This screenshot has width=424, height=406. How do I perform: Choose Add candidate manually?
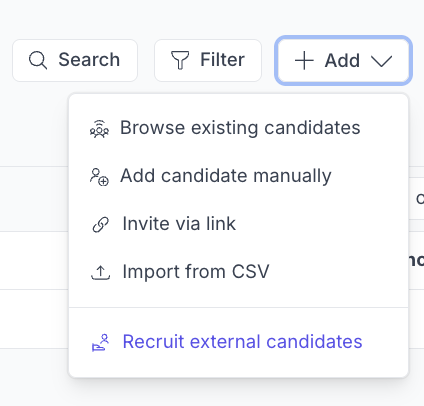238,176
